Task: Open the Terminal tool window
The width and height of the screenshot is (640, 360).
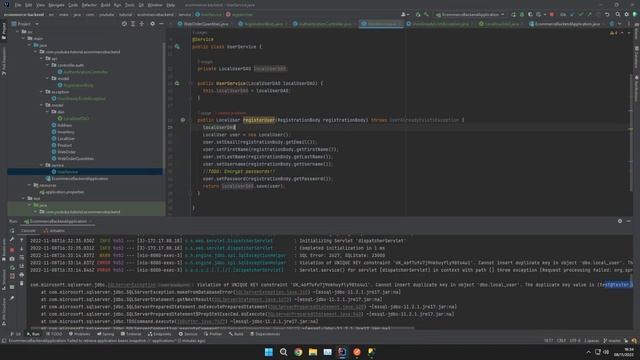Action: coord(131,334)
